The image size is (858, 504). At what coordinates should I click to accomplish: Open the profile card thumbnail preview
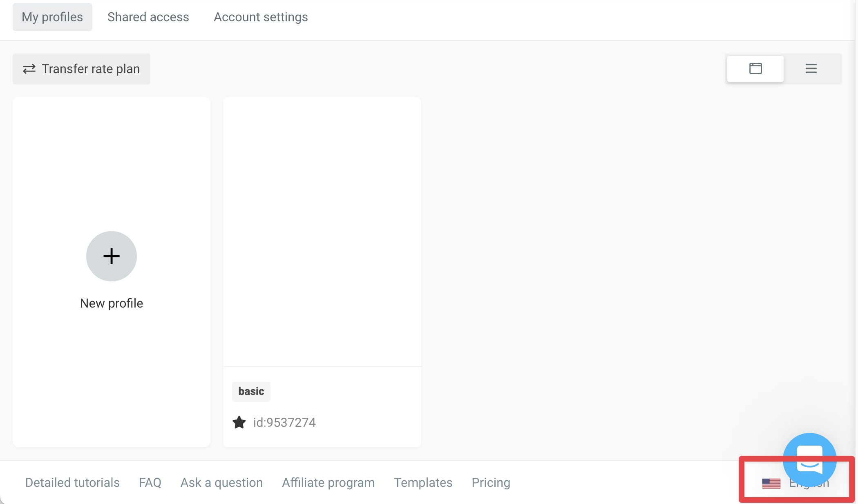322,232
